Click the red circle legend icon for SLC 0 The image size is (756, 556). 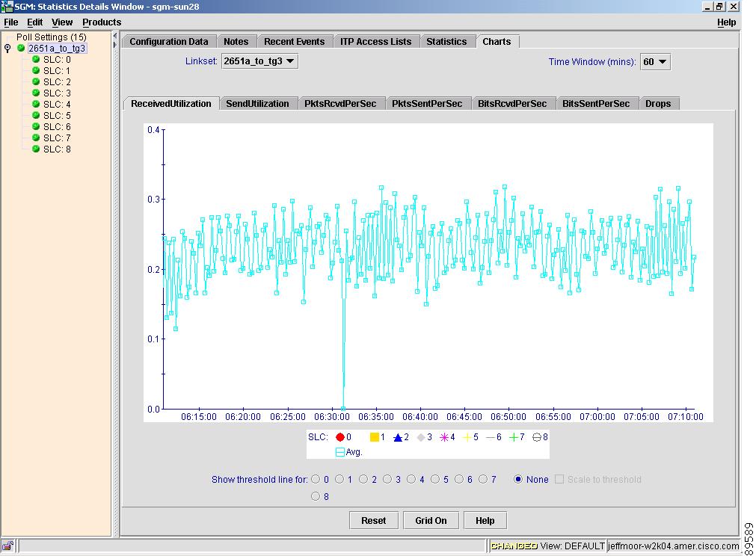point(340,437)
